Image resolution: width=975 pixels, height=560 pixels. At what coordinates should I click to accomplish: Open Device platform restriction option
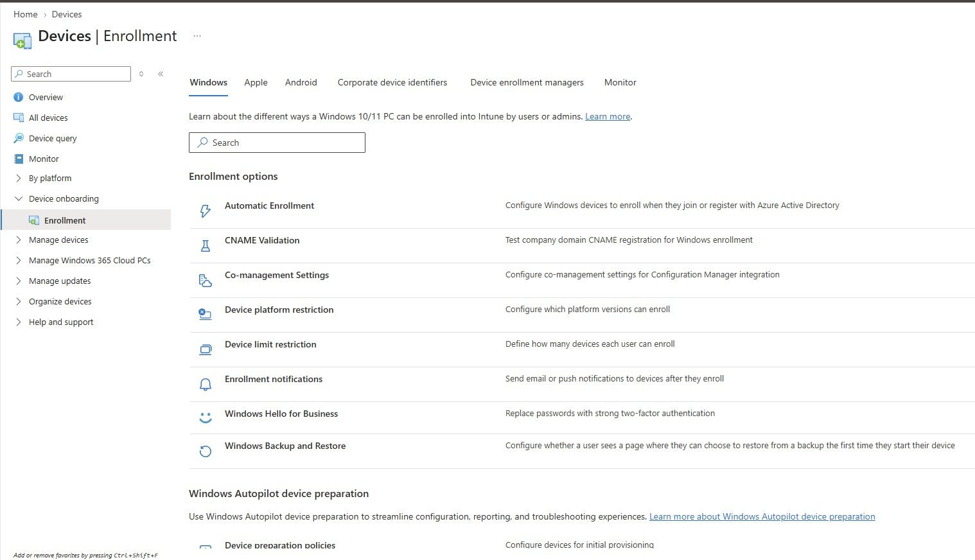click(x=279, y=310)
